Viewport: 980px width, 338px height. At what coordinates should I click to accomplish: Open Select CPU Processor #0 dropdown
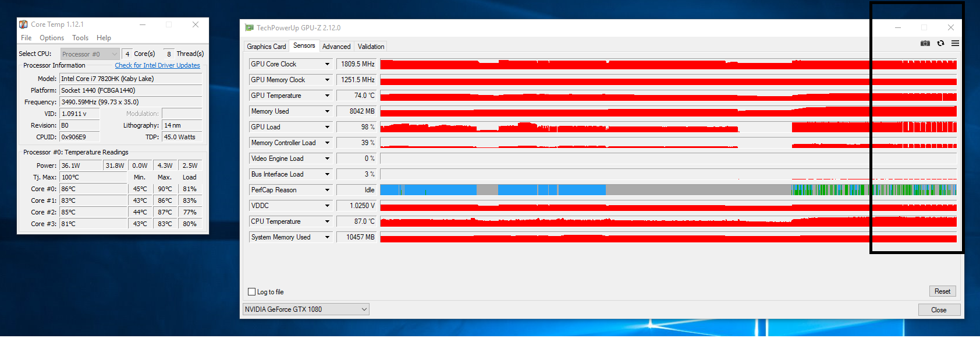[x=90, y=54]
